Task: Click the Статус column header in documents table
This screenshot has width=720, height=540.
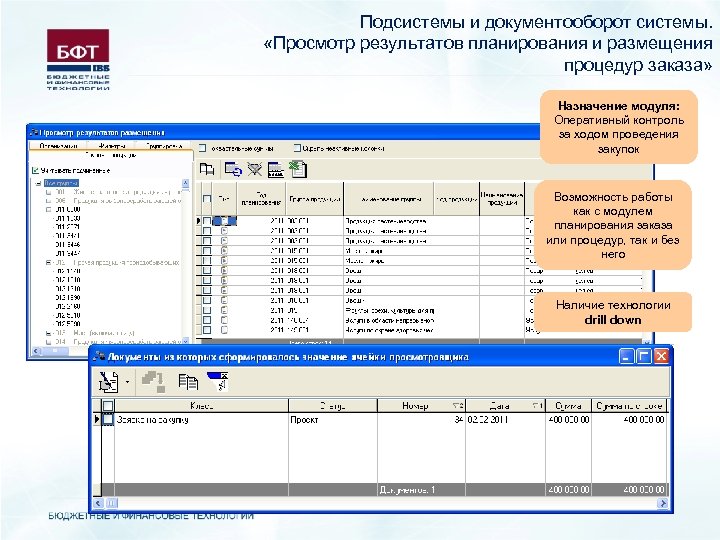Action: tap(332, 406)
